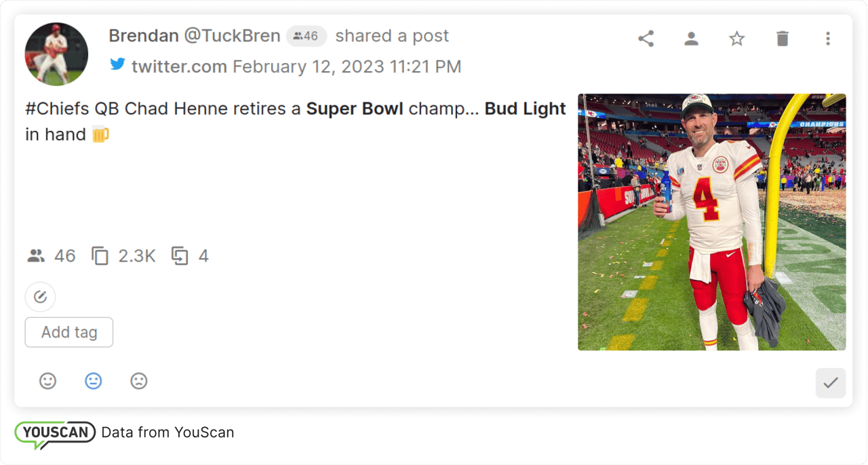The height and width of the screenshot is (465, 868).
Task: Click the 2.3K copies count icon
Action: click(100, 256)
